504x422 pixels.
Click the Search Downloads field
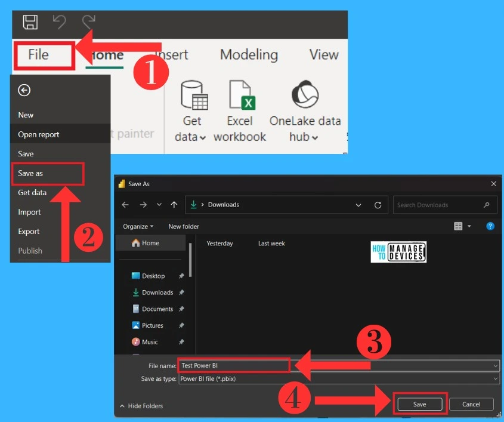(x=445, y=205)
